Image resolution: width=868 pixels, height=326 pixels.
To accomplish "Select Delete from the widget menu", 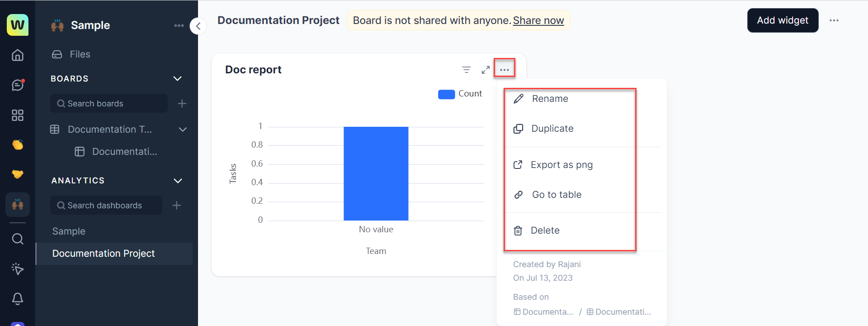I will tap(545, 230).
